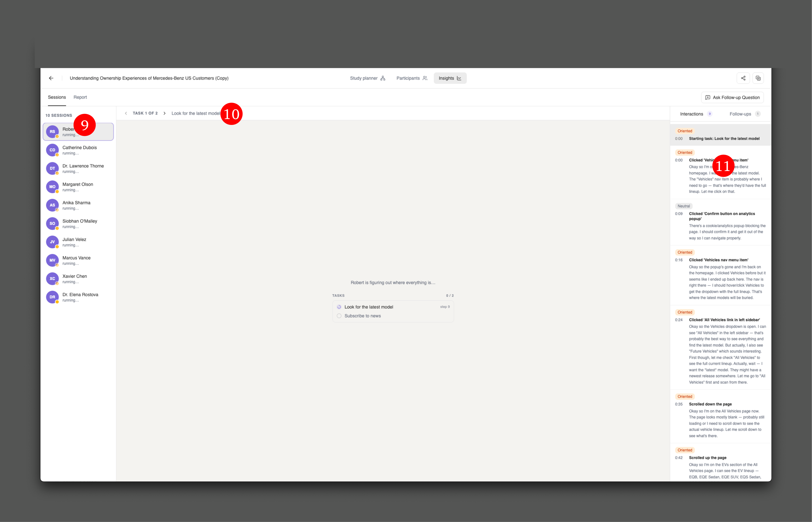Open the Follow-ups tab

(x=745, y=114)
